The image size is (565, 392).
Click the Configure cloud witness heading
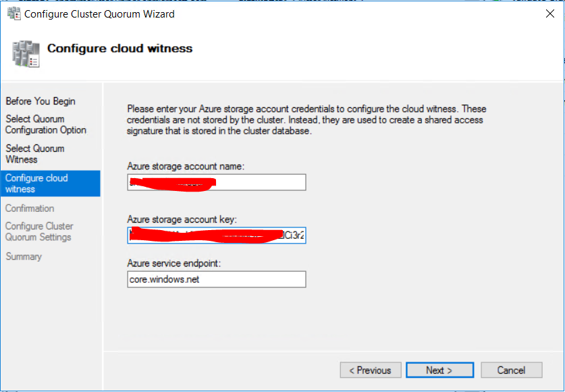(x=119, y=49)
